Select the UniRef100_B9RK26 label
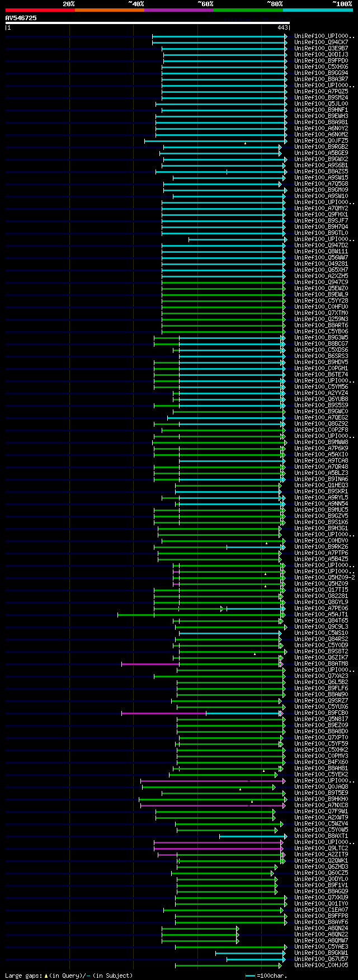 tap(321, 546)
